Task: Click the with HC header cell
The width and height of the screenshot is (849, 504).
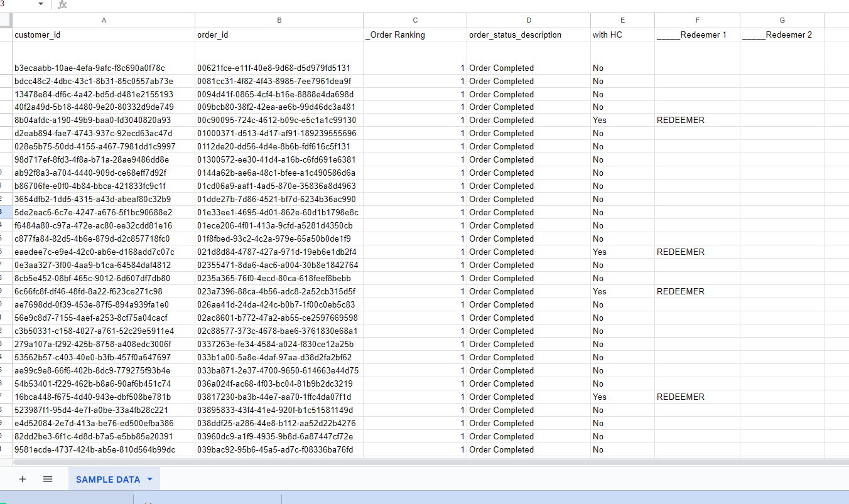Action: [x=622, y=35]
